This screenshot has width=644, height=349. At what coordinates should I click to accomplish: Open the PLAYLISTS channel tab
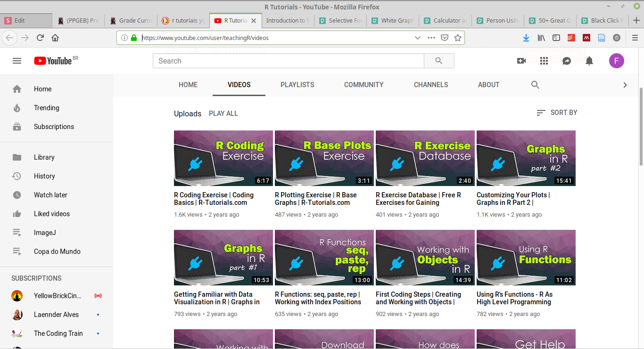[297, 85]
